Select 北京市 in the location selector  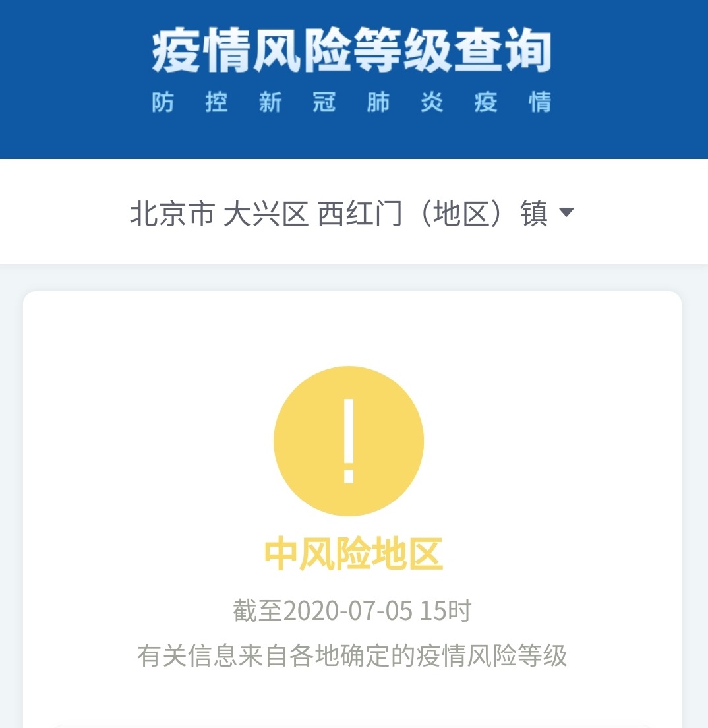coord(172,214)
